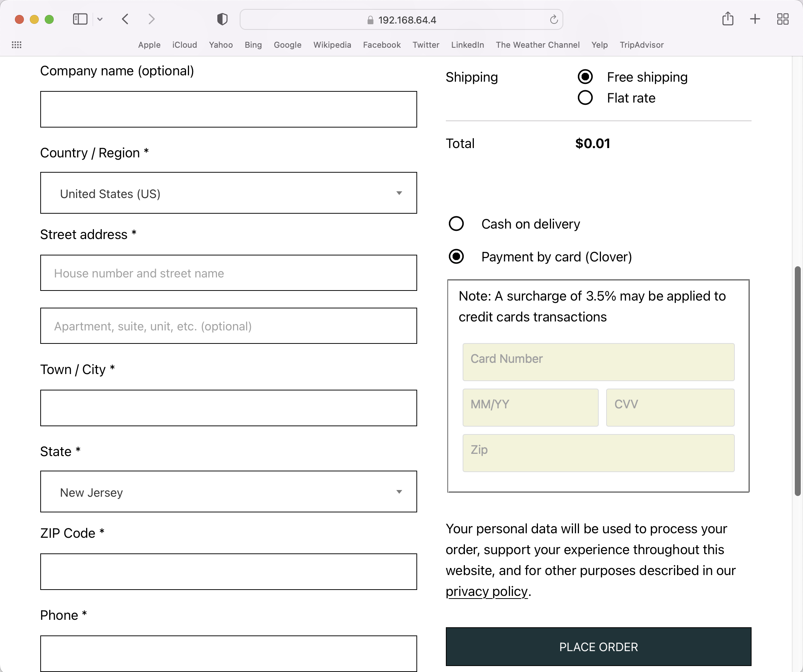This screenshot has width=803, height=672.
Task: Choose Cash on delivery payment
Action: tap(456, 224)
